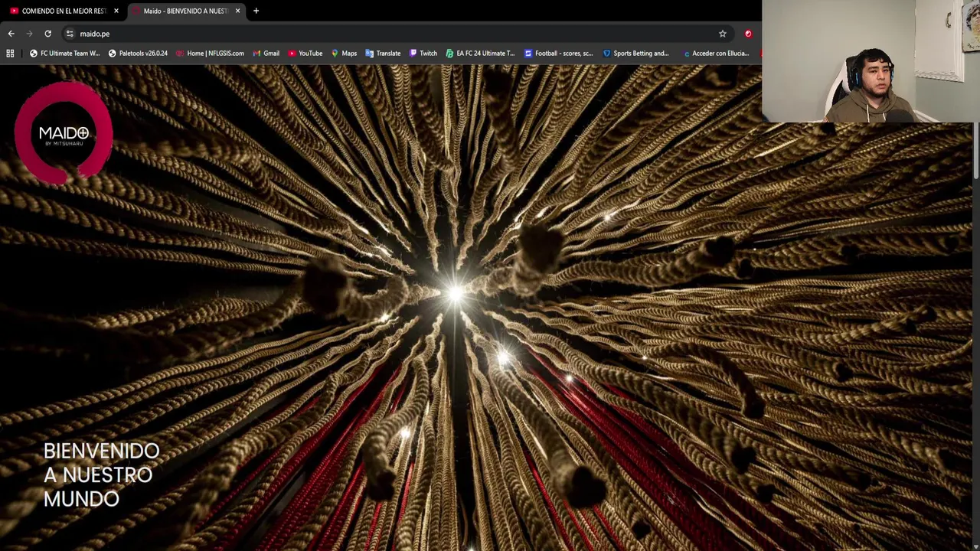Click the red extension icon in toolbar

748,34
